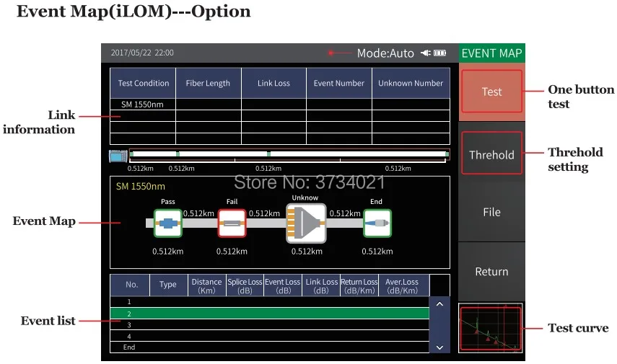
Task: Select the End fiber connector icon
Action: [x=377, y=223]
